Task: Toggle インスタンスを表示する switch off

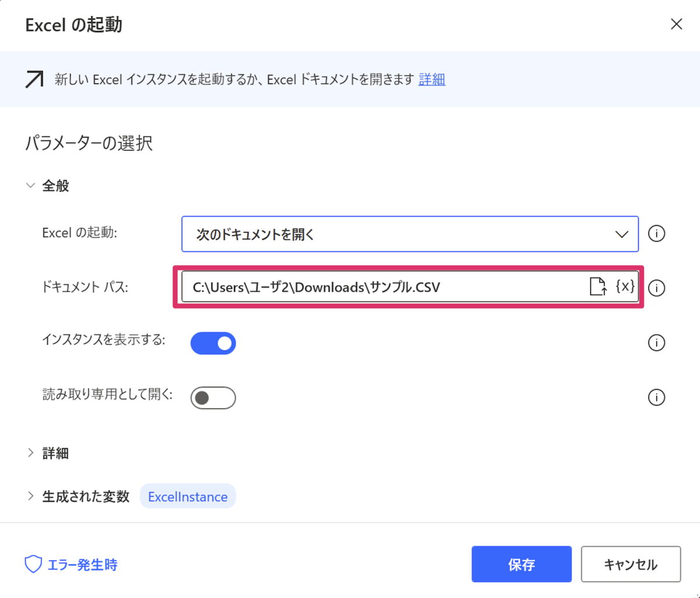Action: pos(213,344)
